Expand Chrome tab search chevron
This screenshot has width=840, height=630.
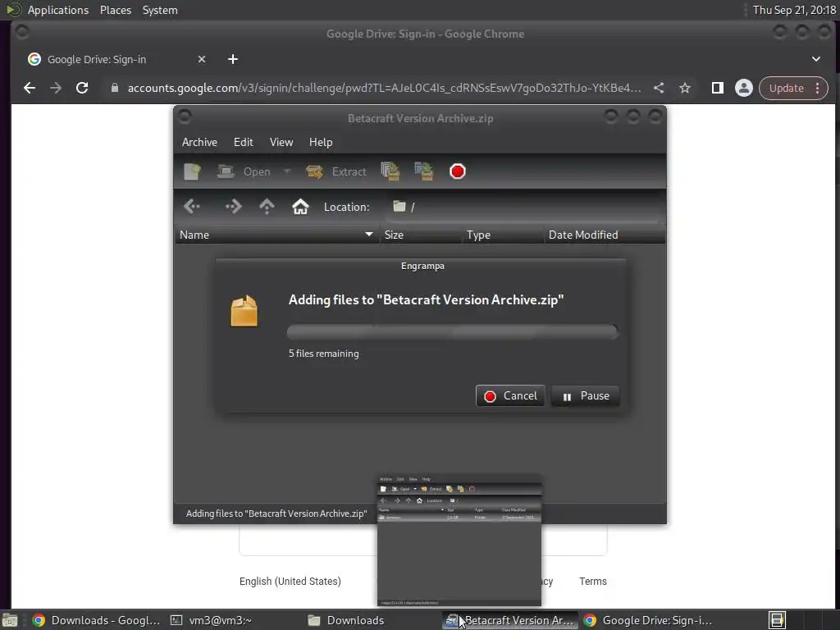pyautogui.click(x=816, y=59)
